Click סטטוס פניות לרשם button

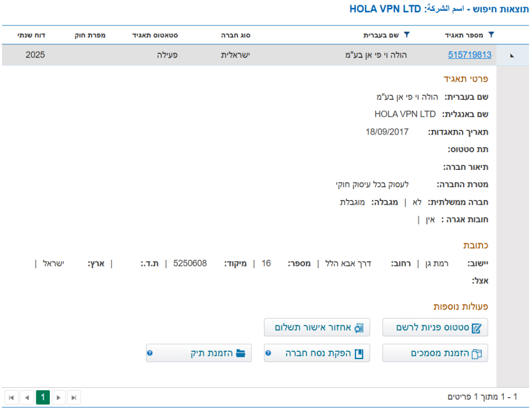pyautogui.click(x=435, y=328)
